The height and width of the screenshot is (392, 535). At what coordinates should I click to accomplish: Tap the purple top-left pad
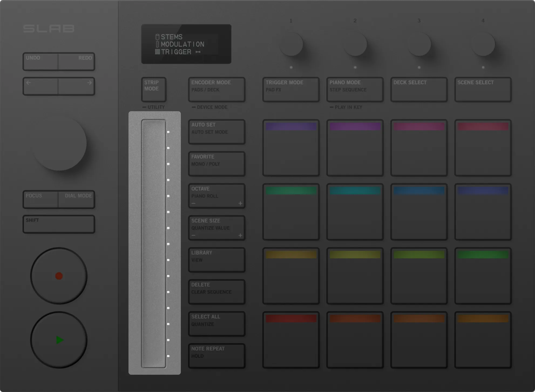point(291,148)
